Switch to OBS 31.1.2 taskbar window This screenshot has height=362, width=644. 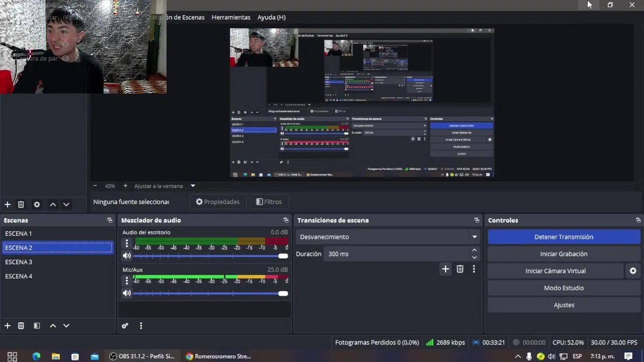tap(142, 356)
